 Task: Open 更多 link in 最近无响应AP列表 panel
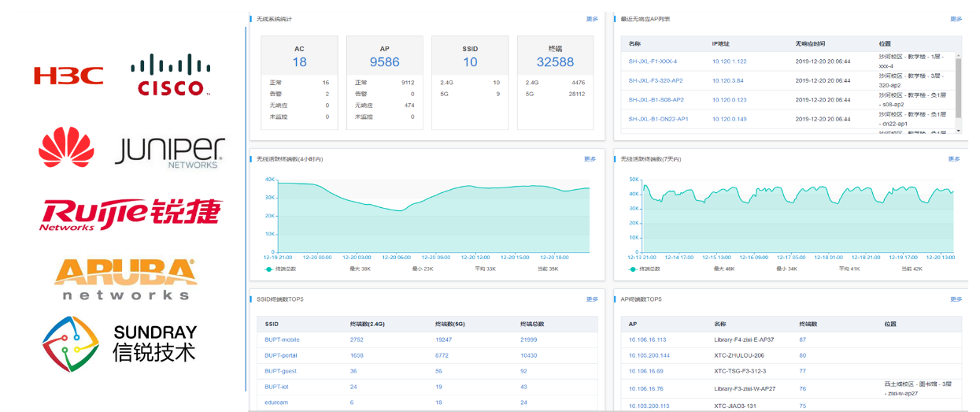tap(956, 19)
